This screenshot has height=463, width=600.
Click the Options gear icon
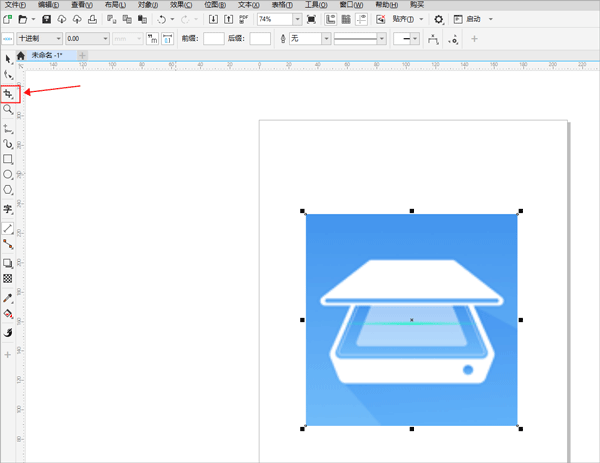click(439, 19)
